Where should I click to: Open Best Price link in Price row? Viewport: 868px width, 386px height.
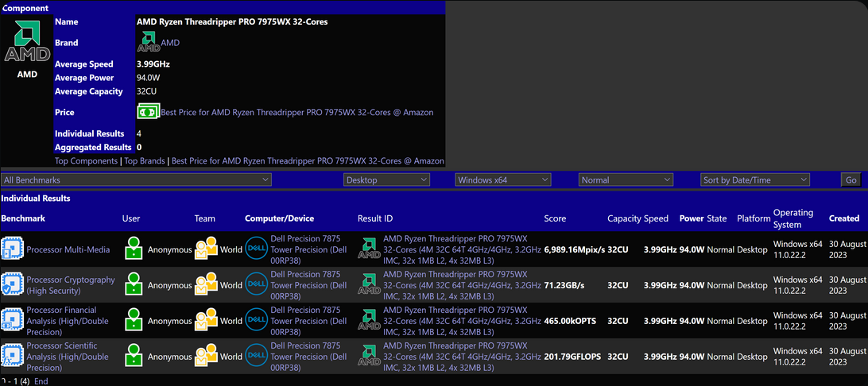tap(297, 112)
